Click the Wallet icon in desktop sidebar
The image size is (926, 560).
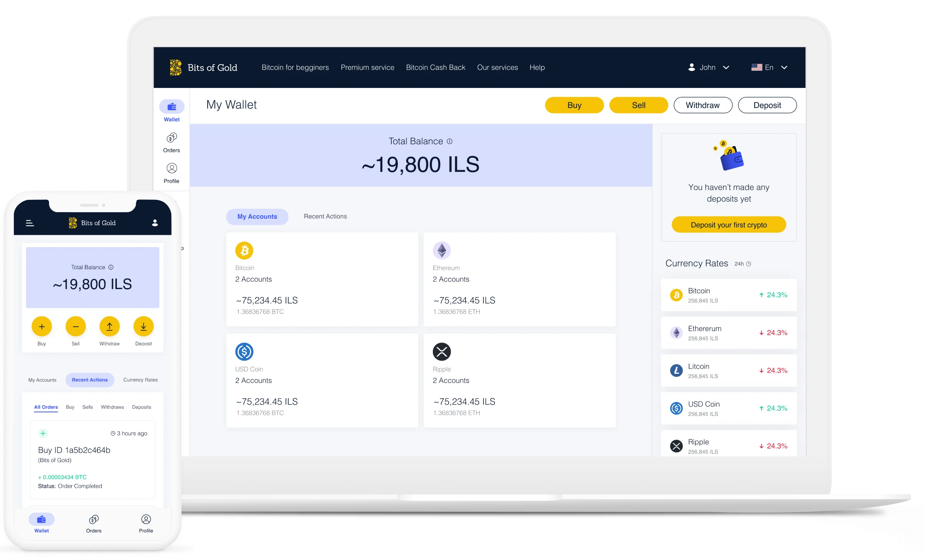click(172, 107)
